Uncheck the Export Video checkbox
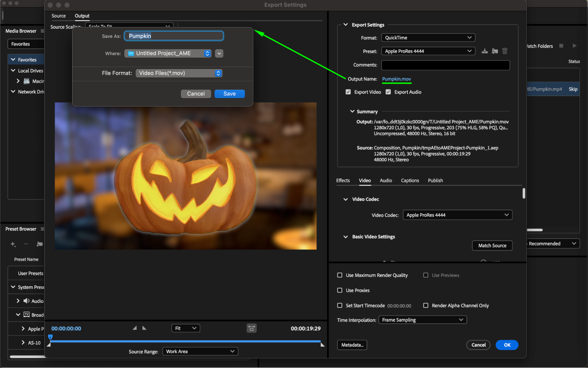The width and height of the screenshot is (588, 368). (x=348, y=92)
